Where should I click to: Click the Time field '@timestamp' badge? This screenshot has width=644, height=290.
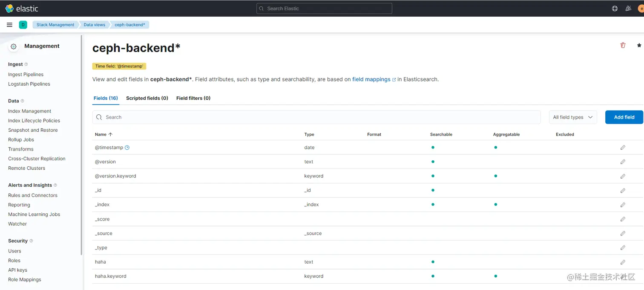tap(119, 66)
